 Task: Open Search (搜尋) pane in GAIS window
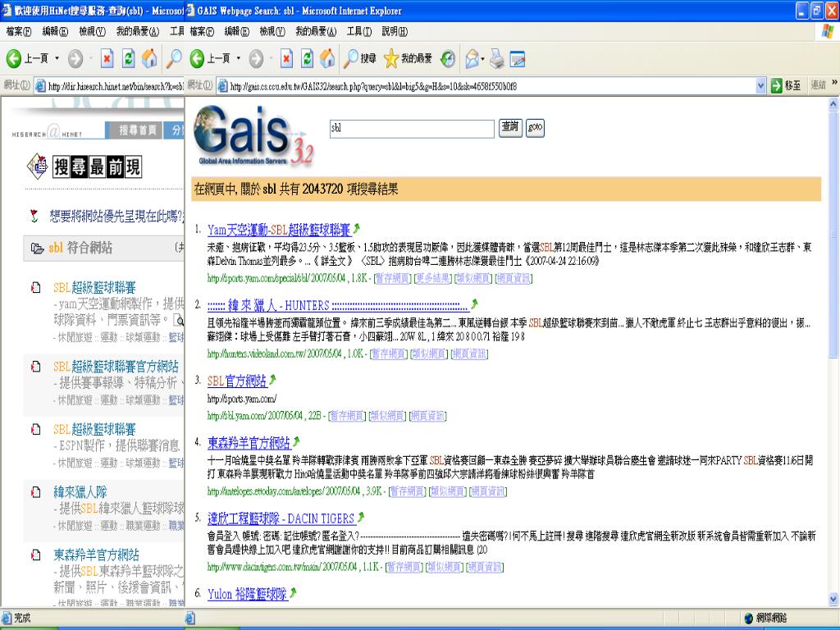[360, 58]
